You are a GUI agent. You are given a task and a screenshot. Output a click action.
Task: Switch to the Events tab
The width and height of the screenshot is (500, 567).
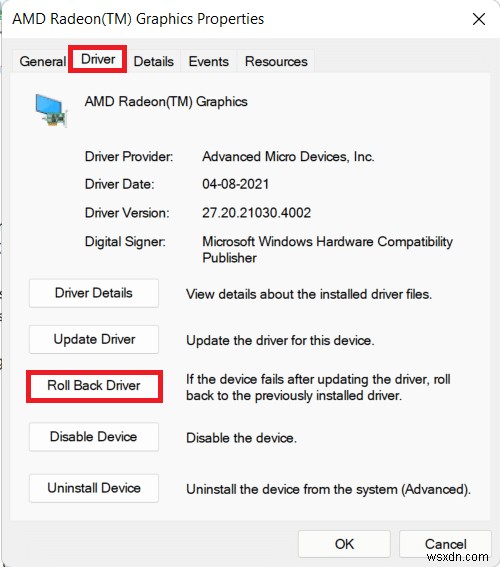(209, 61)
